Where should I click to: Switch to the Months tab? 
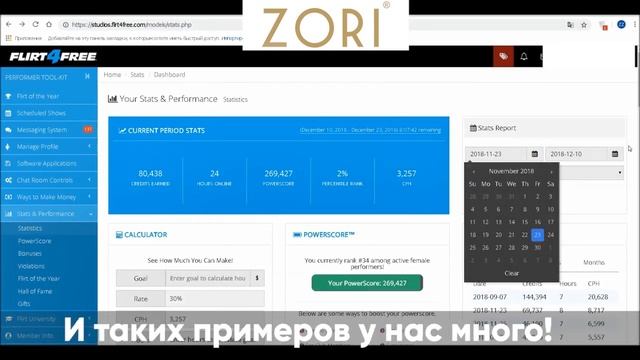594,262
